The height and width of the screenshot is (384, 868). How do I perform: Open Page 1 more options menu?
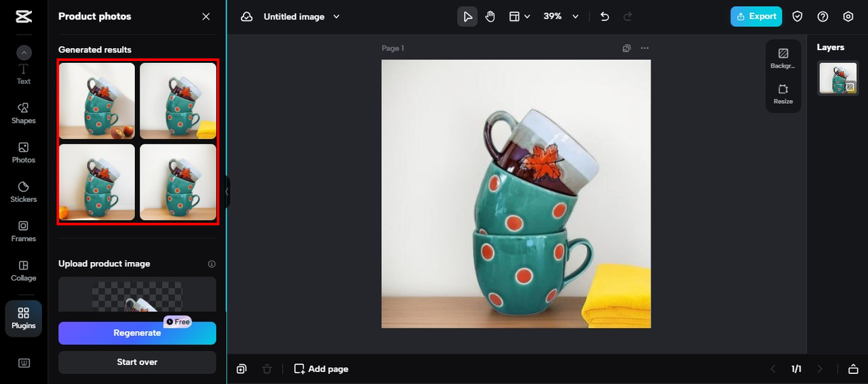point(644,48)
